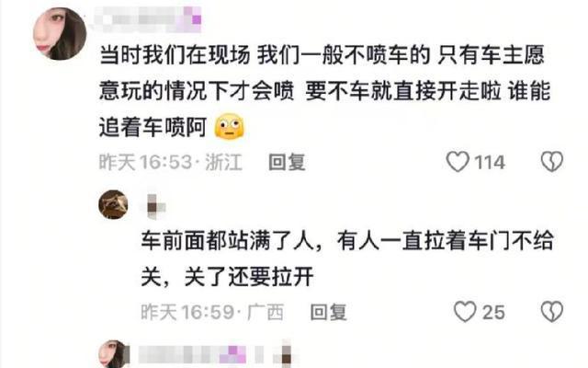
Task: Reply to the Zhejiang comment via 回复
Action: [x=287, y=162]
